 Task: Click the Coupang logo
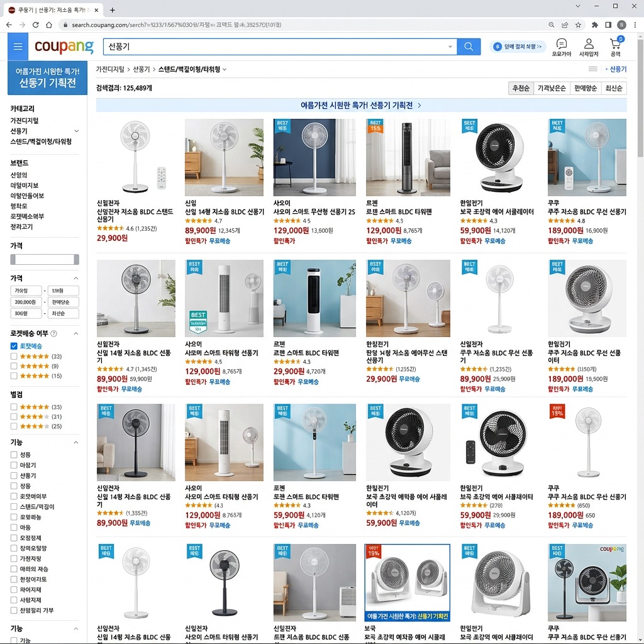pos(64,47)
